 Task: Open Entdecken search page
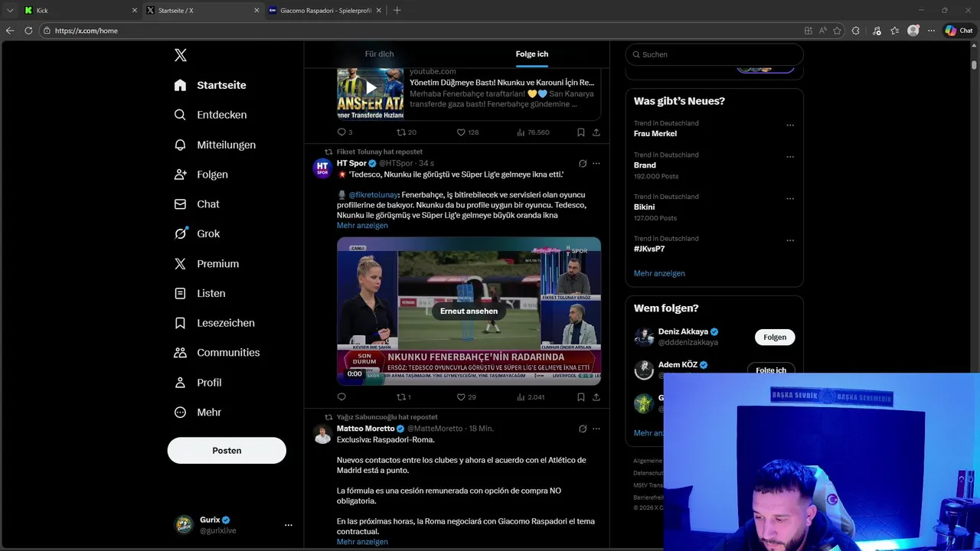211,115
